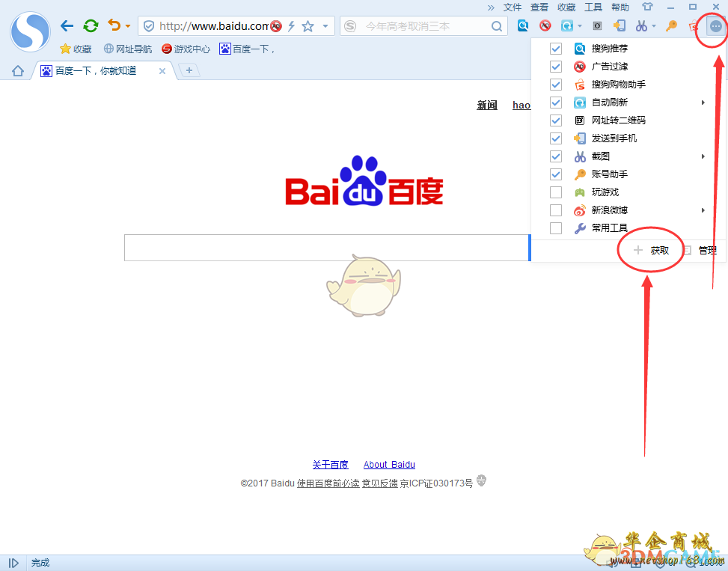Click the search box field
Screen dimensions: 728x571
[x=425, y=26]
